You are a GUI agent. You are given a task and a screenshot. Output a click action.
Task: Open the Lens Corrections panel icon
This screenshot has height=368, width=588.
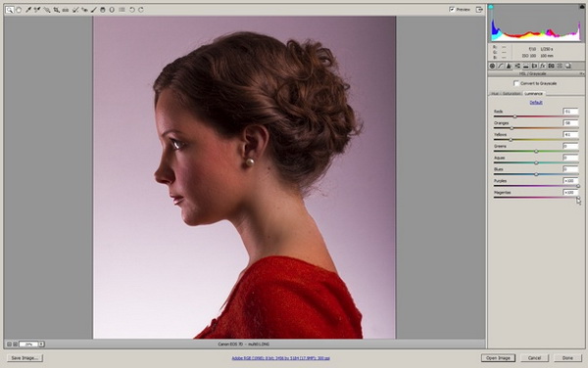pos(534,66)
